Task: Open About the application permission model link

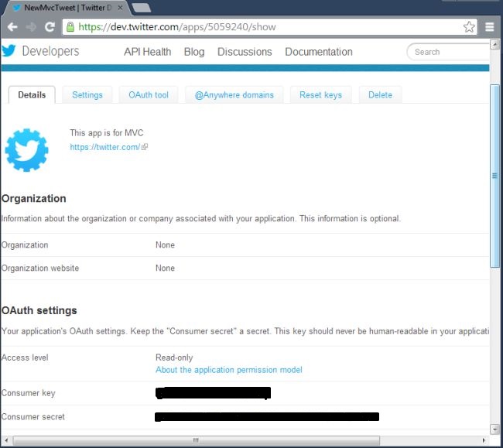Action: [229, 370]
